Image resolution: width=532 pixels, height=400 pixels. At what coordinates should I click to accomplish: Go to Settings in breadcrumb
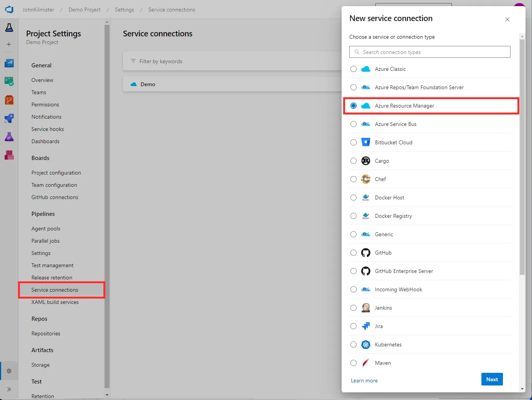[x=124, y=10]
